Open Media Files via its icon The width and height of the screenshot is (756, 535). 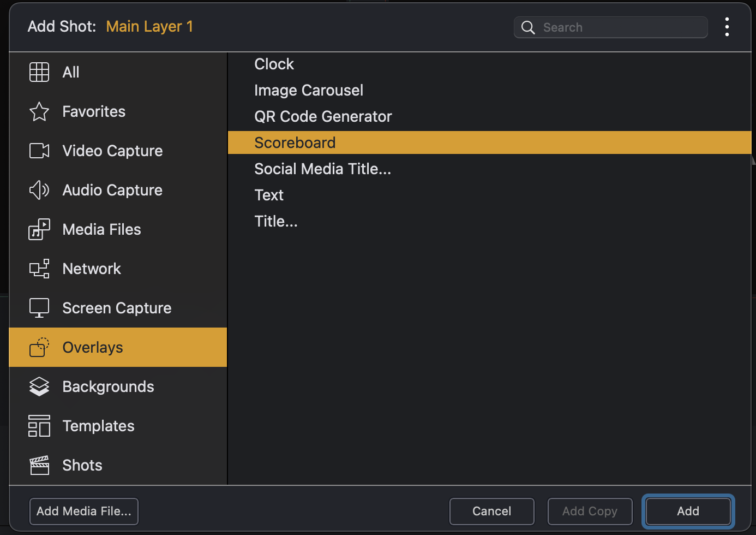(x=39, y=229)
